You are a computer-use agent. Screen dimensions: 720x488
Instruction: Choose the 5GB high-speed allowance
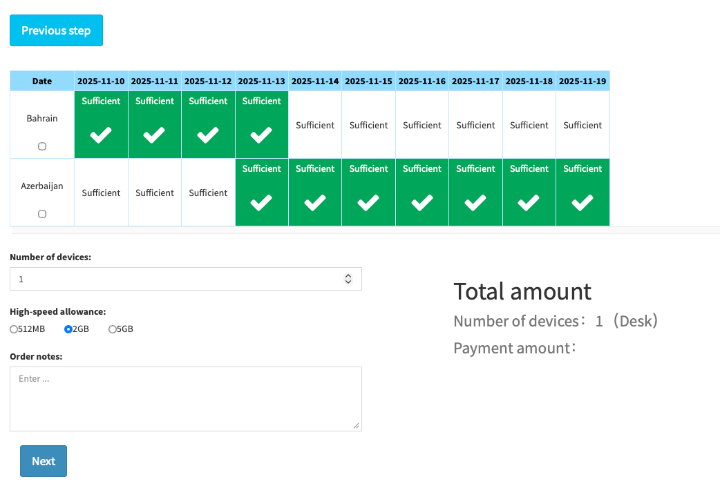[x=113, y=329]
